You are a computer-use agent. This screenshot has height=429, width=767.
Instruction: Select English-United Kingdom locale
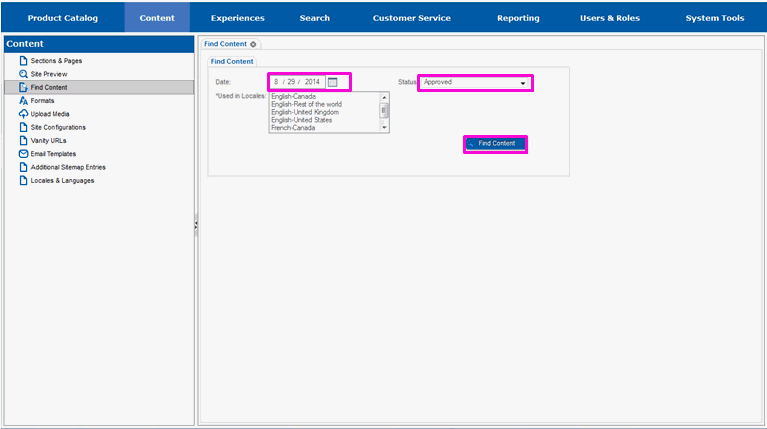pyautogui.click(x=305, y=112)
